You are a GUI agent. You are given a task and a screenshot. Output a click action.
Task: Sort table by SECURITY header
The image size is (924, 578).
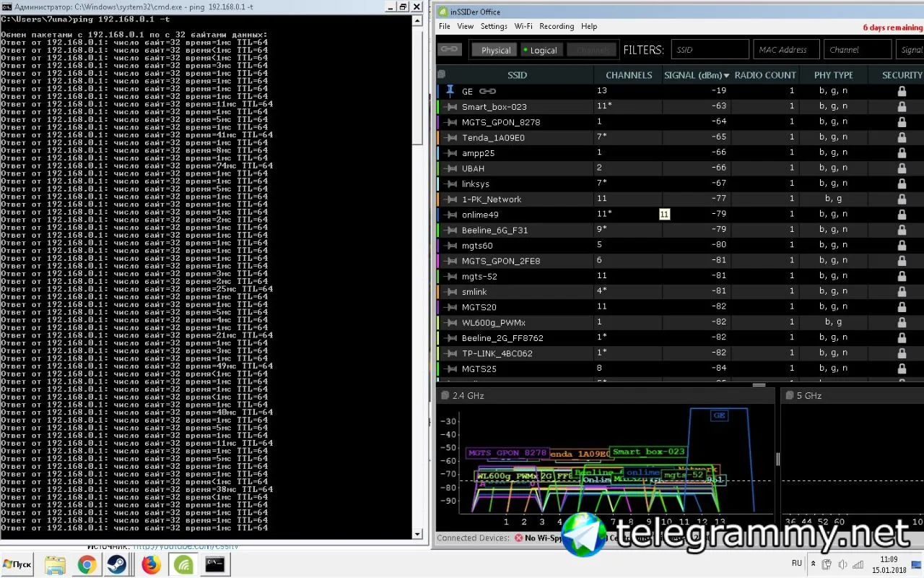pos(902,75)
